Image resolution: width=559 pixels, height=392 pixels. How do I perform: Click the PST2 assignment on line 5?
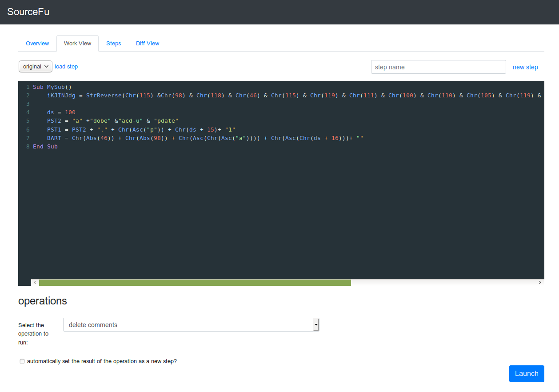113,121
